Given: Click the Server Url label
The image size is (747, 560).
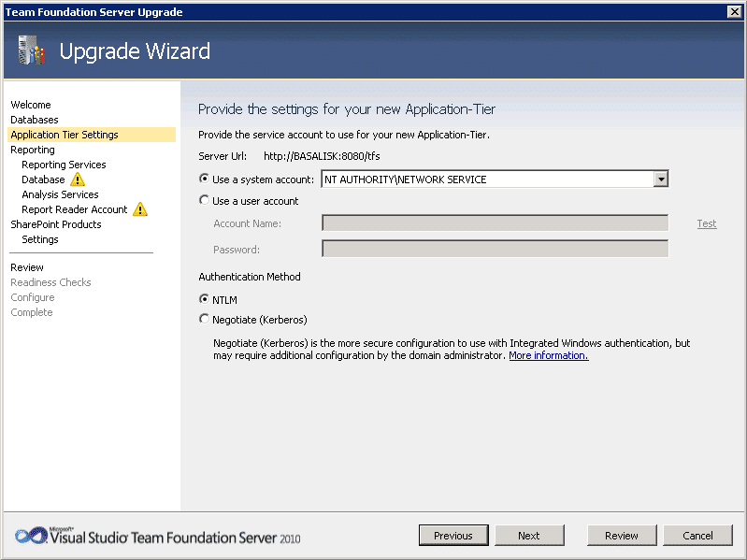Looking at the screenshot, I should 223,156.
